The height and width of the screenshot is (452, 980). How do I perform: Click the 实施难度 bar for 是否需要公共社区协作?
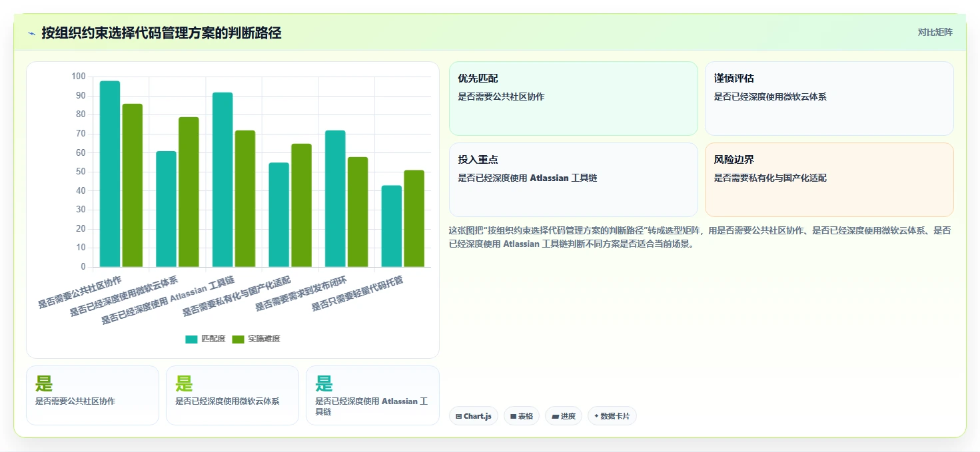click(133, 186)
